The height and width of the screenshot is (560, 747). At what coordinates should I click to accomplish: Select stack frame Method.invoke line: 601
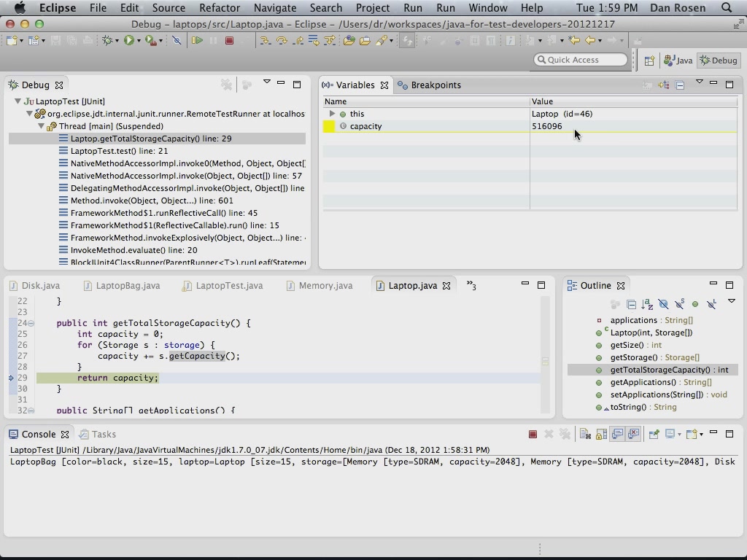coord(152,201)
